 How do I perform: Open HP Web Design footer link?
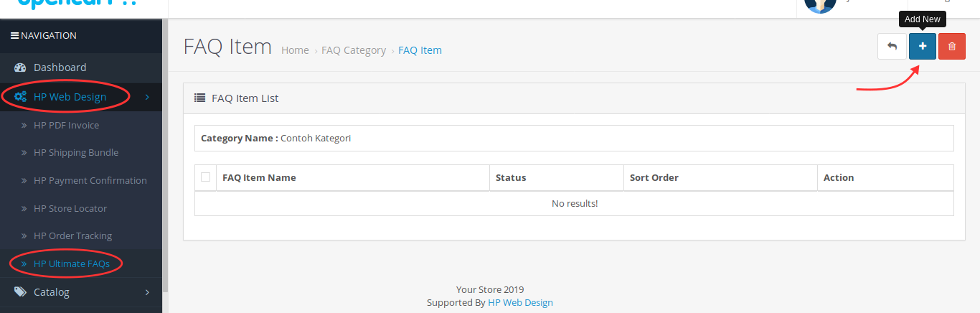point(520,302)
